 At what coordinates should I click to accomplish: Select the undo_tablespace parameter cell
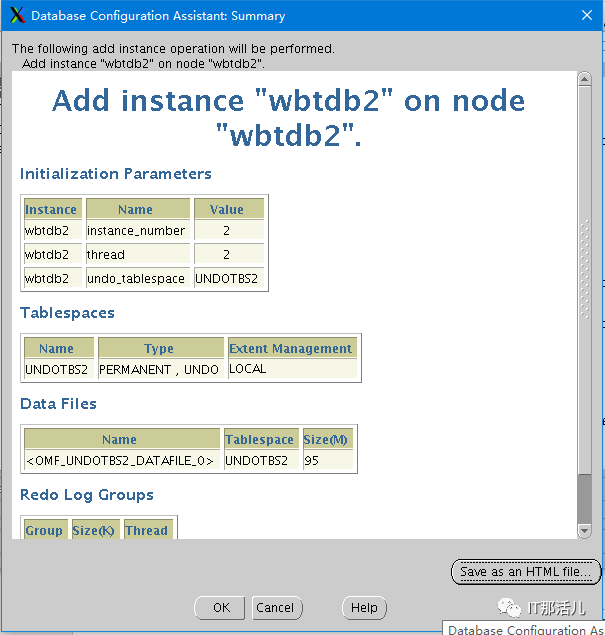(x=138, y=278)
